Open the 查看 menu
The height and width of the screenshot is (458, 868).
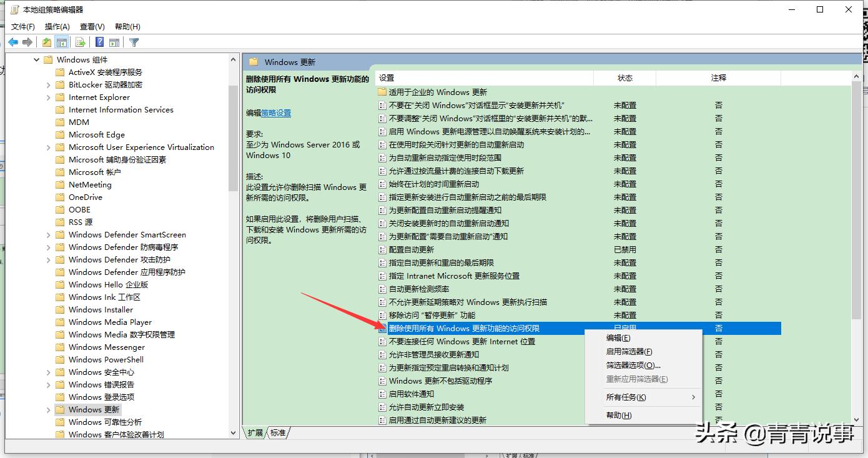tap(91, 26)
